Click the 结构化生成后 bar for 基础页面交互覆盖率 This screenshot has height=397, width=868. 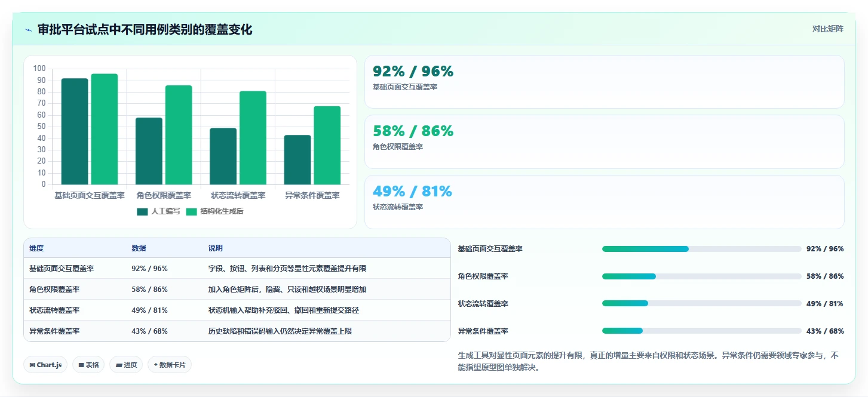coord(105,129)
